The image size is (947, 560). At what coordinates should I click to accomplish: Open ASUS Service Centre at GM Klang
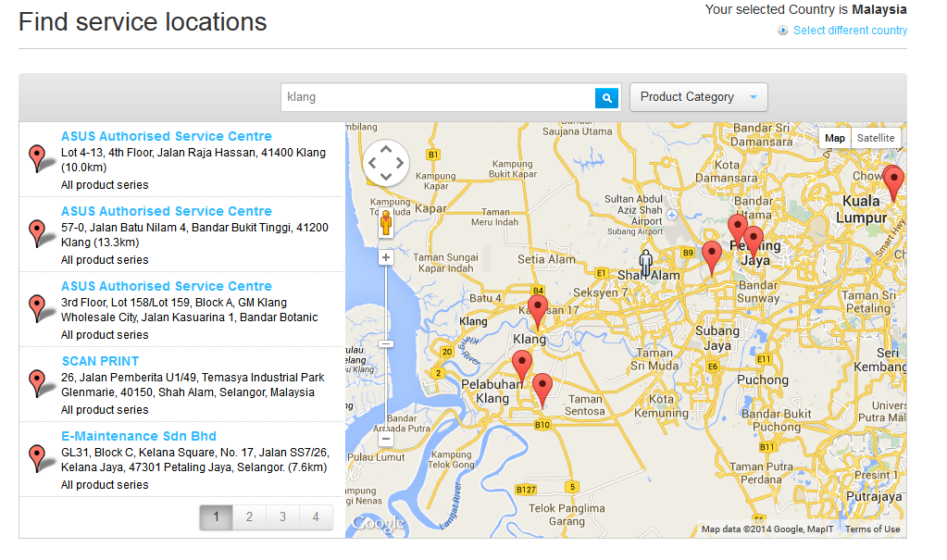pos(166,286)
